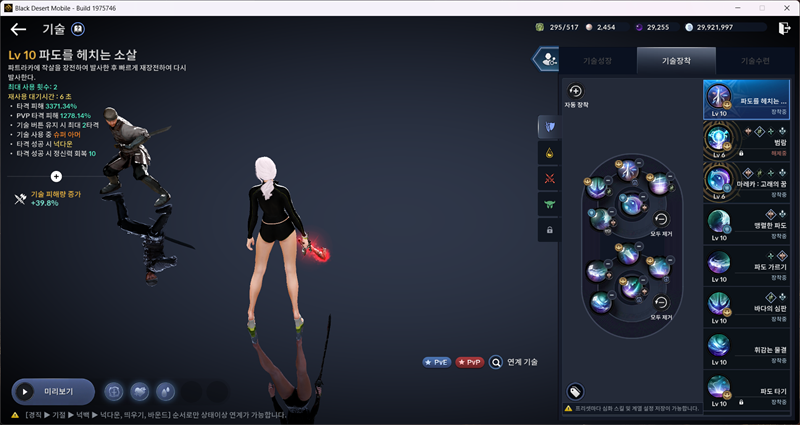Select the red crossed swords preset icon
Viewport: 800px width, 425px height.
[x=549, y=178]
